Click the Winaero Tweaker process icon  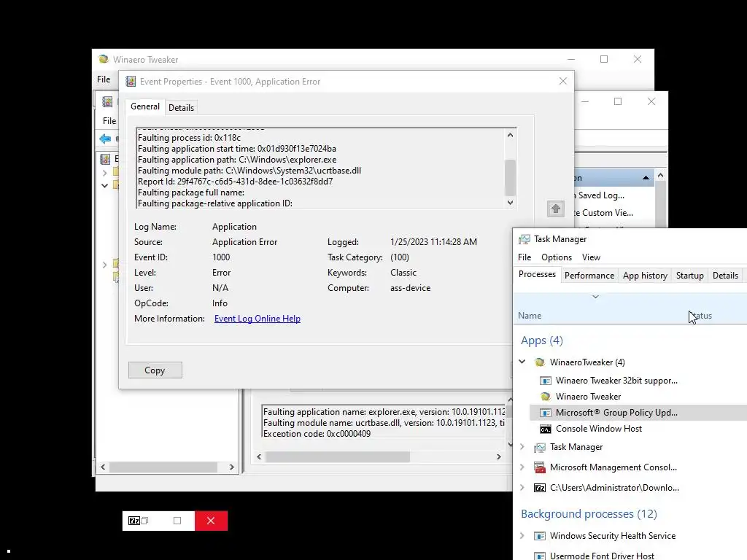(x=546, y=397)
